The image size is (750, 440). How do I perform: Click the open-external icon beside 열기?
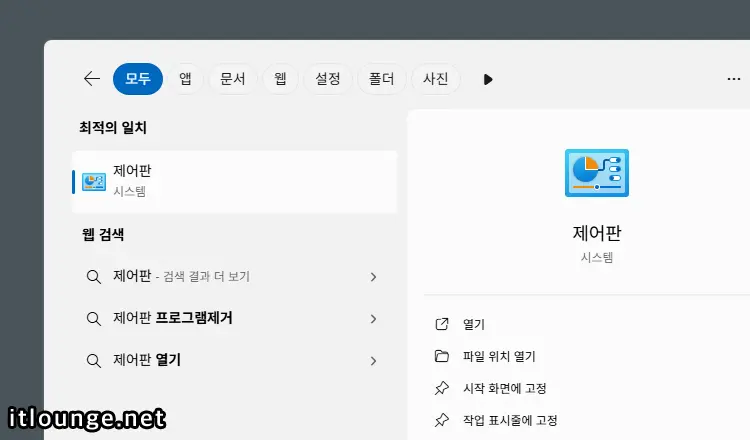442,324
